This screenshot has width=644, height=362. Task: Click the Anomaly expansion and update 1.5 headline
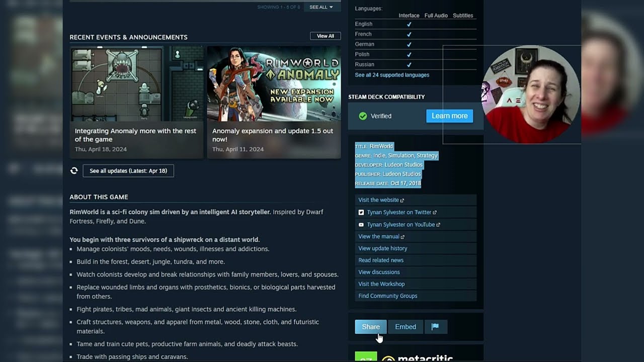click(273, 135)
